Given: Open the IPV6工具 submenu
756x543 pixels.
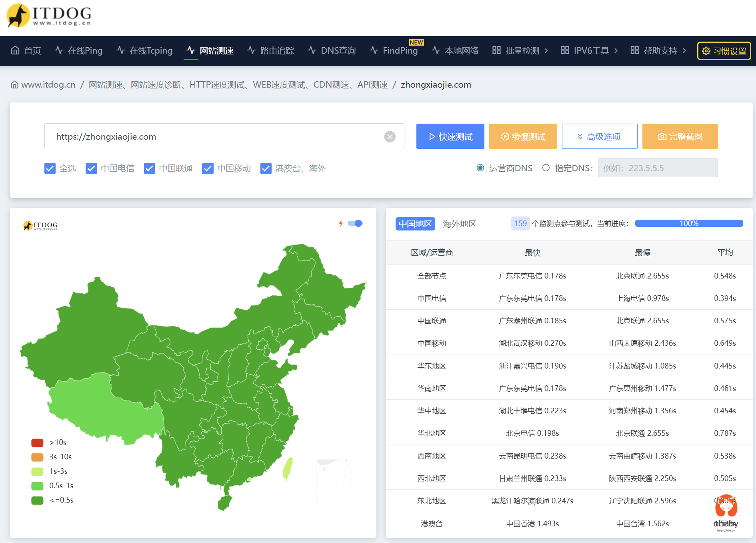Looking at the screenshot, I should click(x=589, y=51).
